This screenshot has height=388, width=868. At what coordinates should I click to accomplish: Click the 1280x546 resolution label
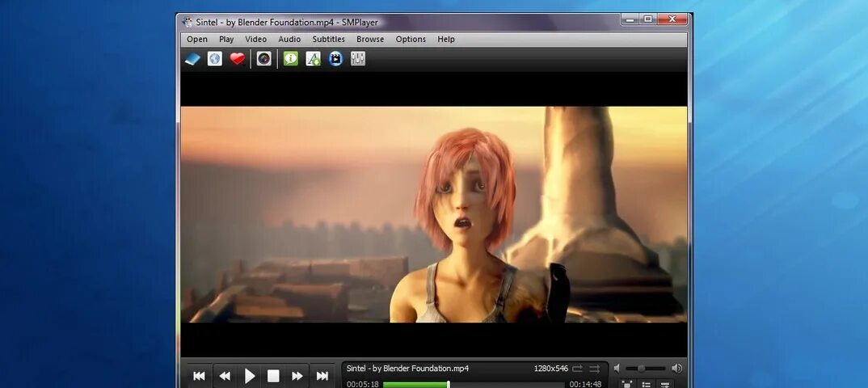[551, 369]
